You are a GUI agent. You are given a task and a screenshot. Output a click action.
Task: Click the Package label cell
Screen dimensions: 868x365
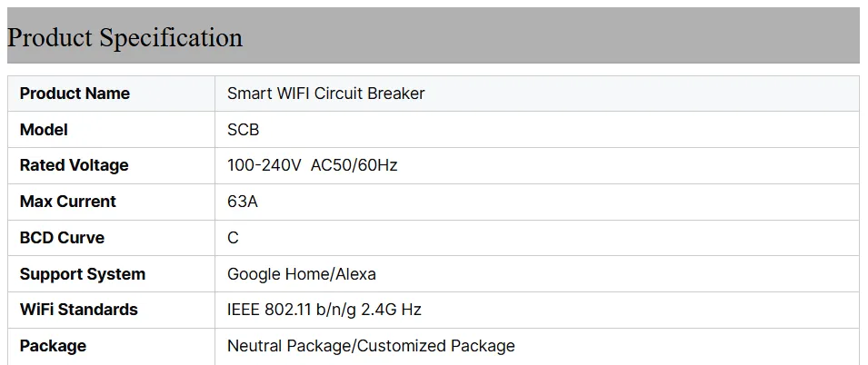[53, 346]
